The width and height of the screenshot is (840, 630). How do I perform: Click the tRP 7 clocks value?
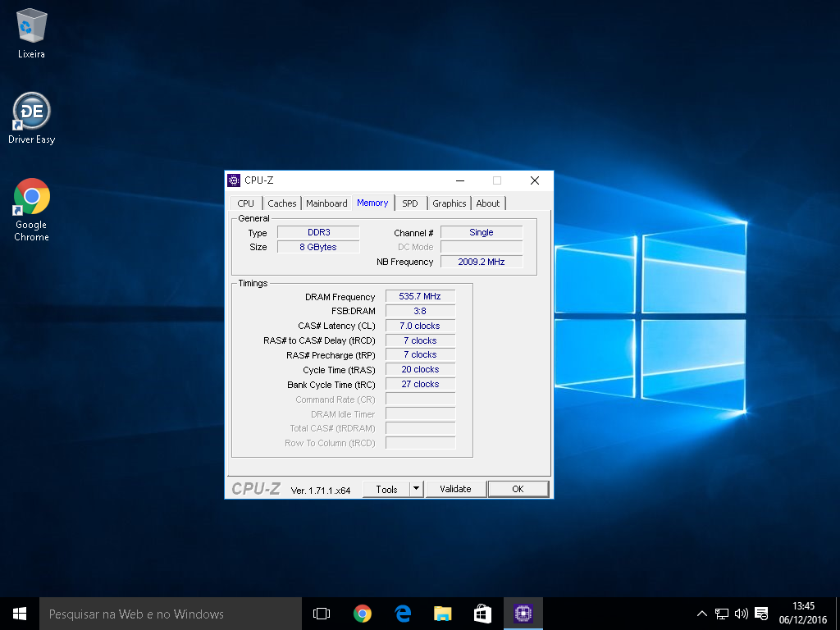421,354
